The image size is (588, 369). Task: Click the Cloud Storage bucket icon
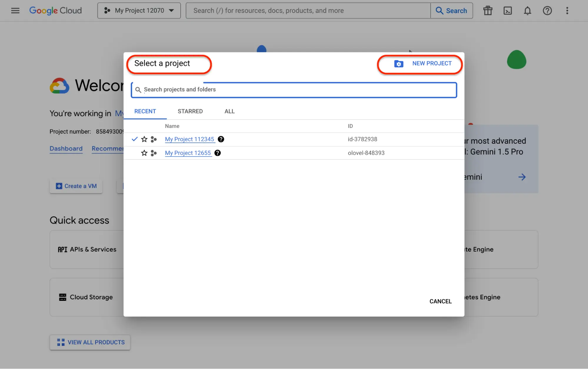(x=63, y=297)
